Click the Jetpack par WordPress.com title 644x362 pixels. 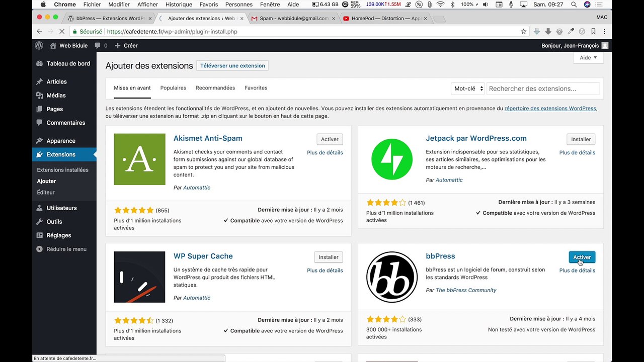476,138
